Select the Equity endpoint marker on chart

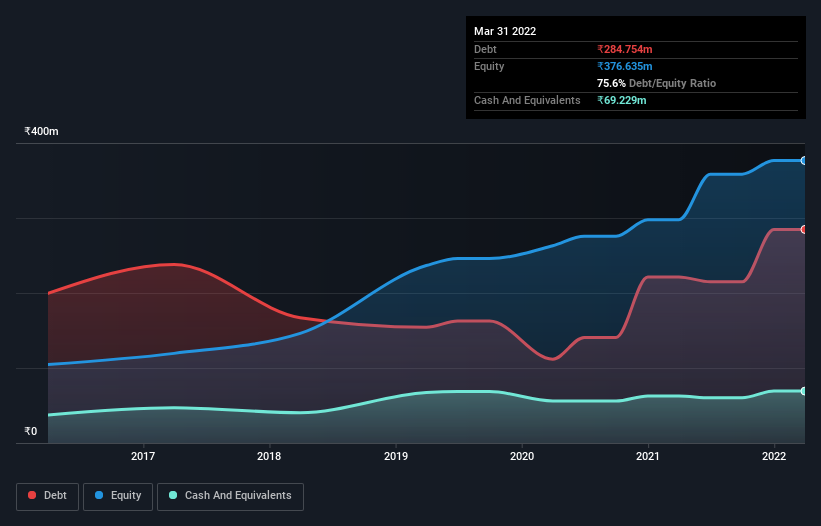pos(804,161)
